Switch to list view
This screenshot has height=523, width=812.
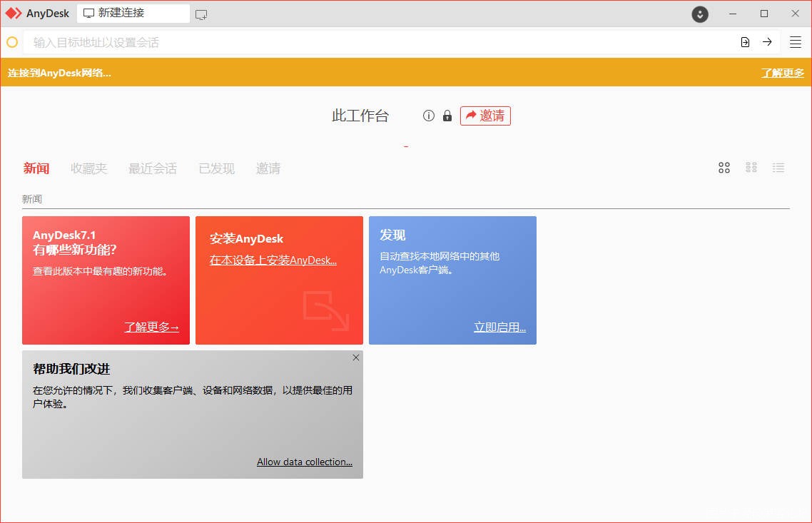(778, 168)
